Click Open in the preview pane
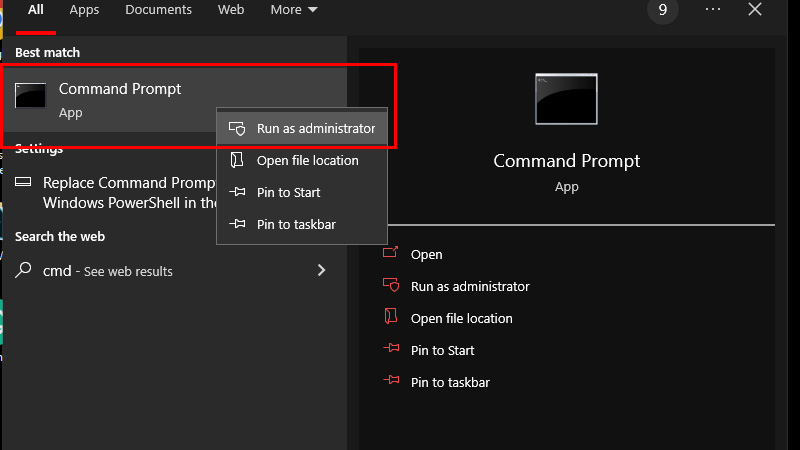This screenshot has height=450, width=800. click(427, 255)
